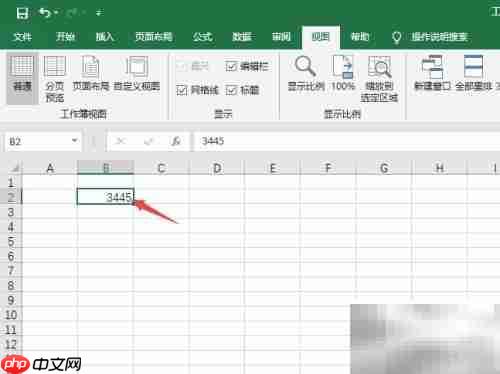Confirm entry with formula bar checkmark
Screen dimensions: 500x374
pos(148,141)
